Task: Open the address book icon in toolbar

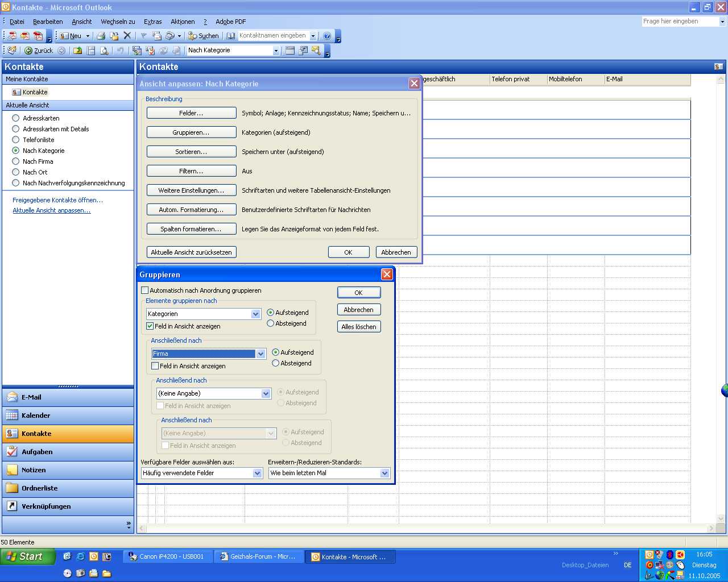Action: point(230,36)
